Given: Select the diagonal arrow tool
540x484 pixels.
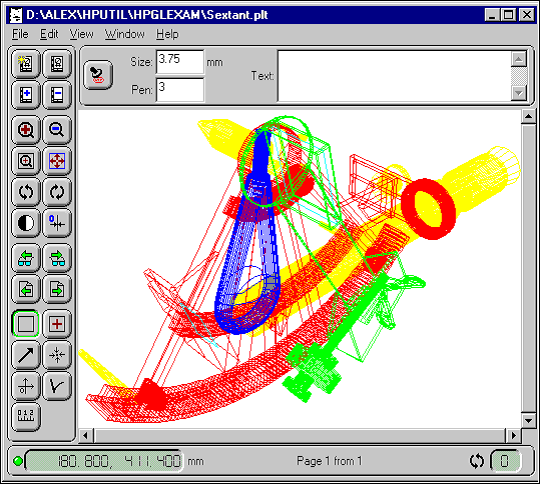Looking at the screenshot, I should point(26,355).
